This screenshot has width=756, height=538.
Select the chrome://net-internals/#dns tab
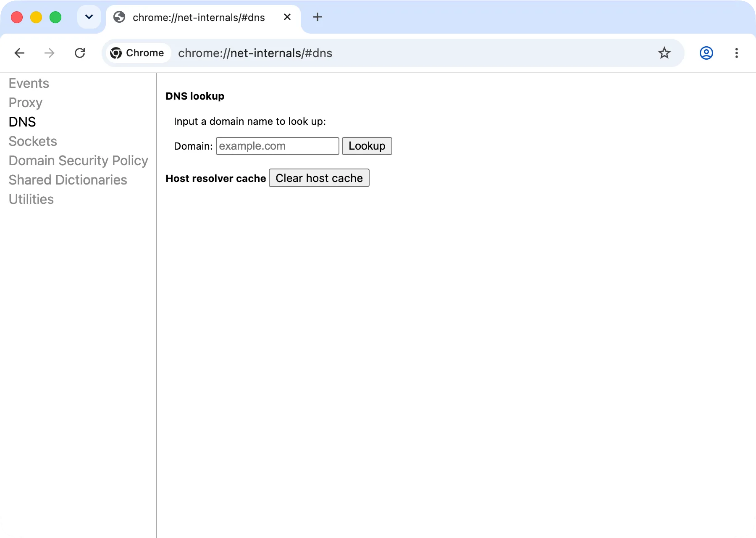pyautogui.click(x=203, y=17)
